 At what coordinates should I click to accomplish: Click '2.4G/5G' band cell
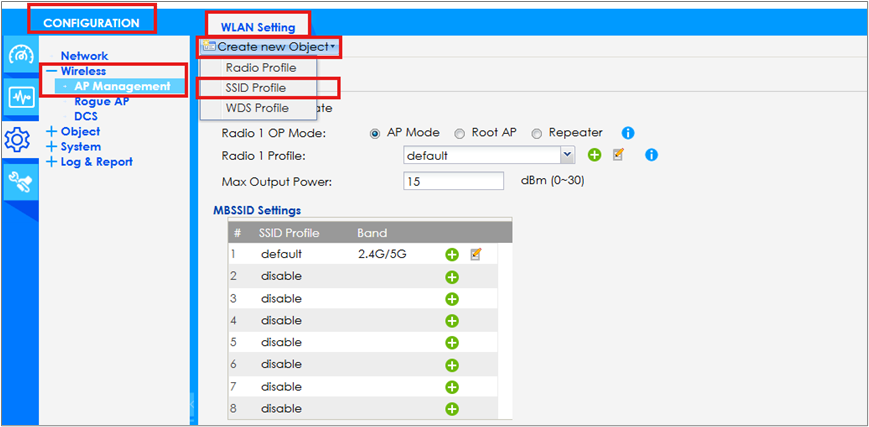click(382, 255)
